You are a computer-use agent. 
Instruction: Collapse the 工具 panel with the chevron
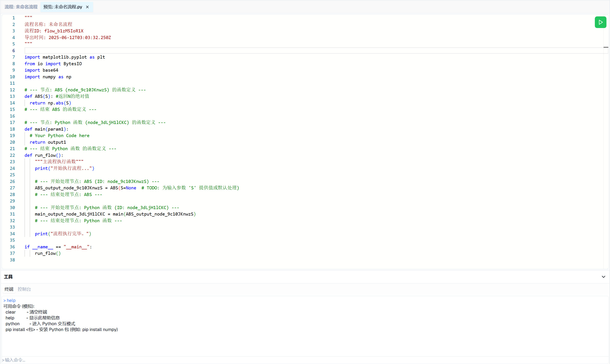tap(603, 277)
